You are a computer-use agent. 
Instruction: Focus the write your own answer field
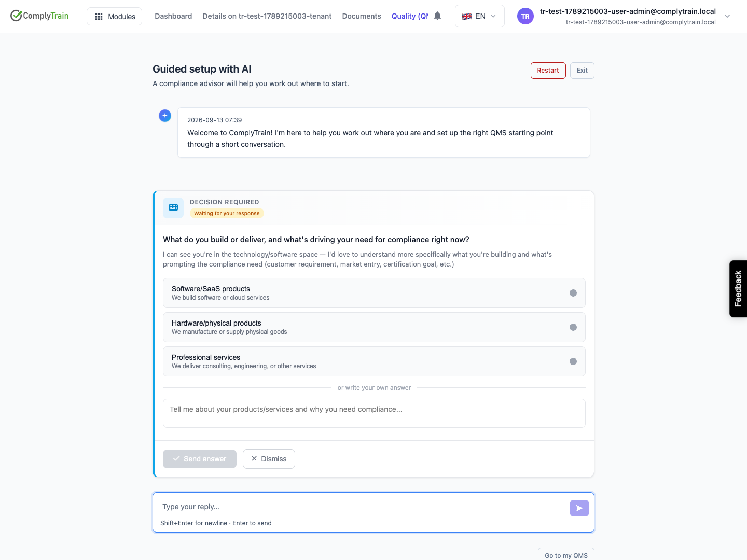click(374, 413)
